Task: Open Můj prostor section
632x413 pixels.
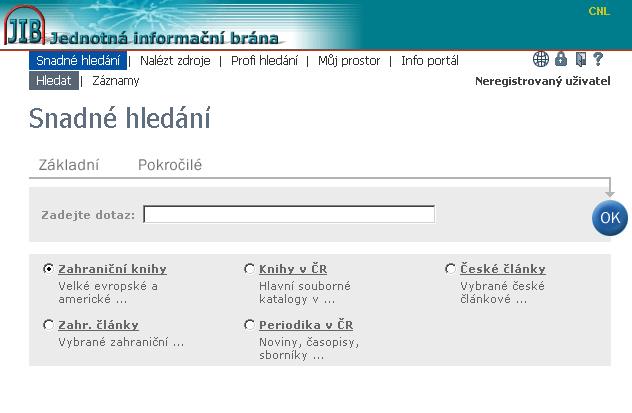Action: pos(349,61)
